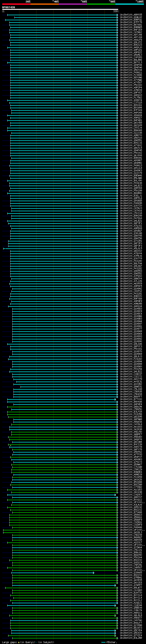This screenshot has height=644, width=146.
Task: Click hit label UniRef100_B6KFF7
Action: [131, 397]
